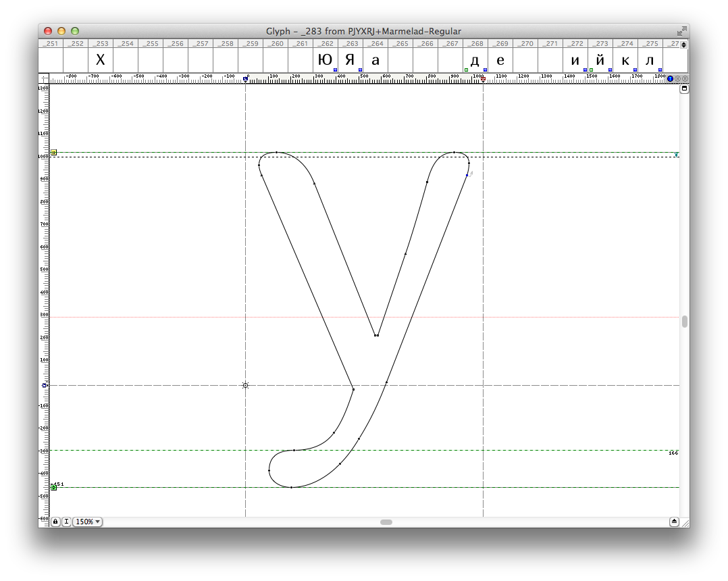The image size is (728, 581).
Task: Click the yellow guide marker near 1000
Action: 54,152
